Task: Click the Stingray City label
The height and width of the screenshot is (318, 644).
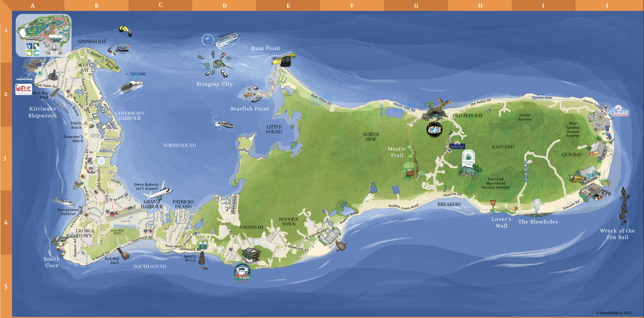Action: click(x=215, y=84)
